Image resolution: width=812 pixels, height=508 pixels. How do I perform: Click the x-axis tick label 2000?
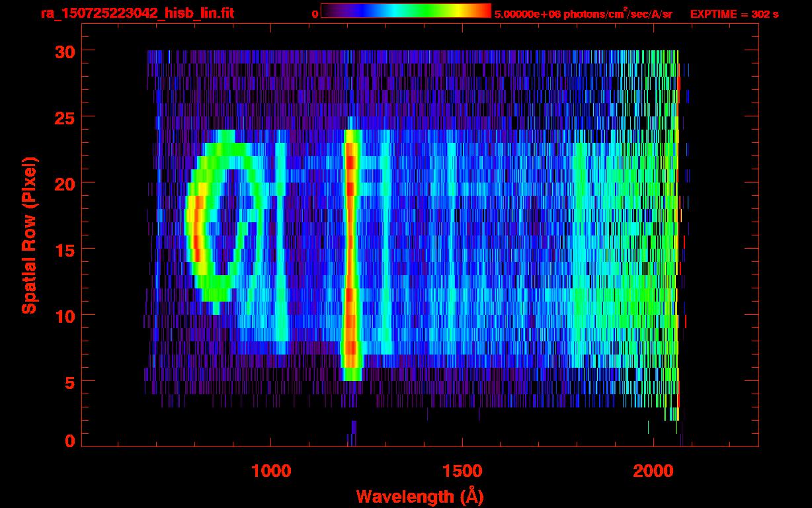(x=653, y=470)
